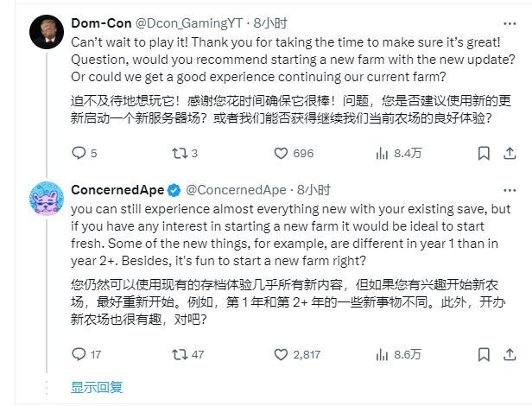Share ConcernedApe's reply tweet
This screenshot has width=532, height=406.
[x=510, y=354]
